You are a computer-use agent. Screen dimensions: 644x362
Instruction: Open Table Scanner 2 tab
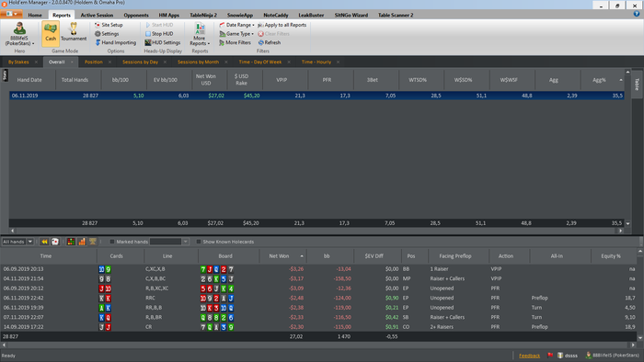[396, 16]
